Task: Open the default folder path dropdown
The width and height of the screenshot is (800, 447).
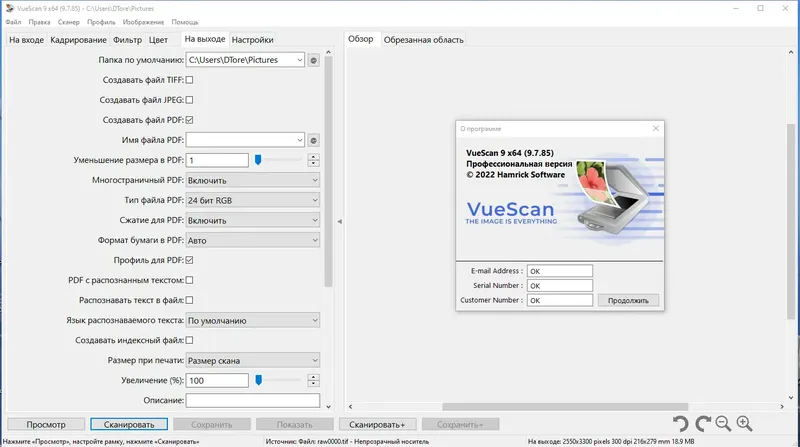Action: click(x=299, y=60)
